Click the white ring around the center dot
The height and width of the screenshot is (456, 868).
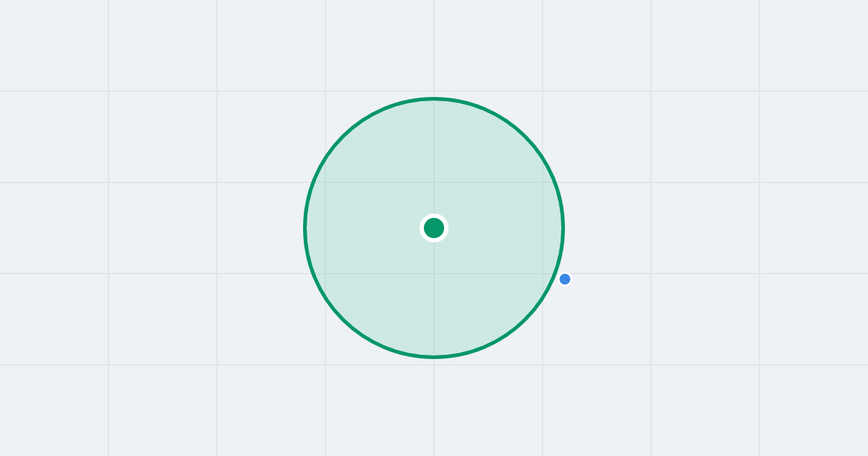click(434, 215)
